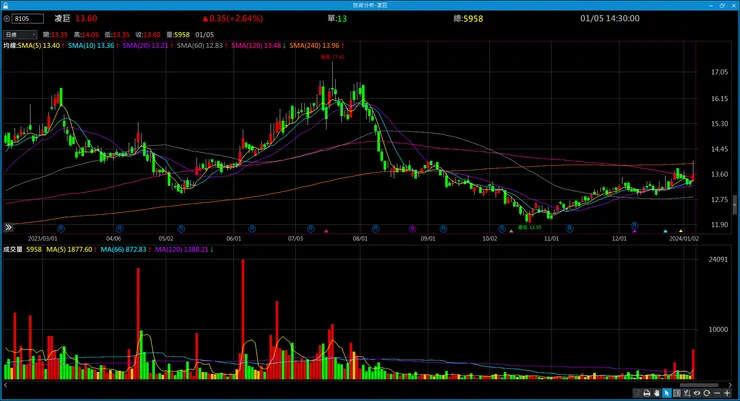Click the purple triangle marker after 12/01
This screenshot has width=740, height=401.
635,231
